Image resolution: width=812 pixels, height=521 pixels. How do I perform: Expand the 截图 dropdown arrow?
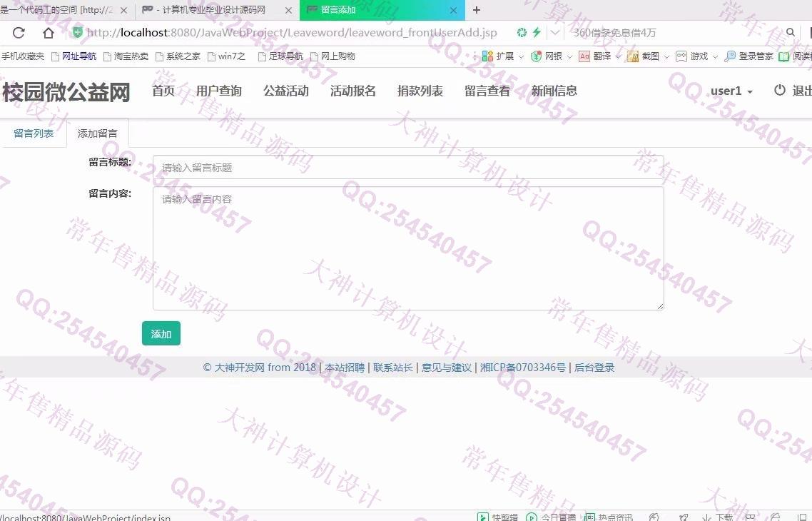click(x=666, y=56)
